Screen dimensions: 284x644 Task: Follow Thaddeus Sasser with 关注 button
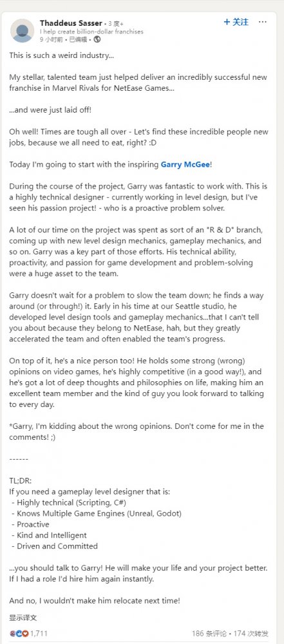point(236,22)
